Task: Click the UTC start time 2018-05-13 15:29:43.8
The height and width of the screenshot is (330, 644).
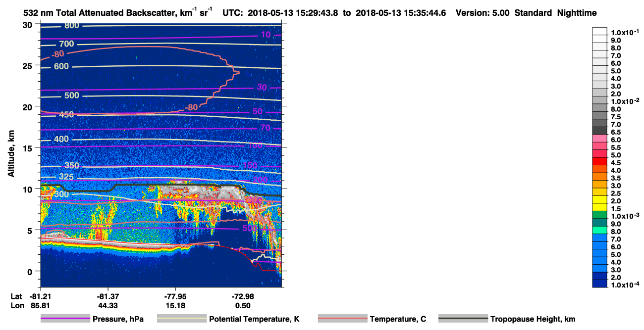Action: [294, 13]
